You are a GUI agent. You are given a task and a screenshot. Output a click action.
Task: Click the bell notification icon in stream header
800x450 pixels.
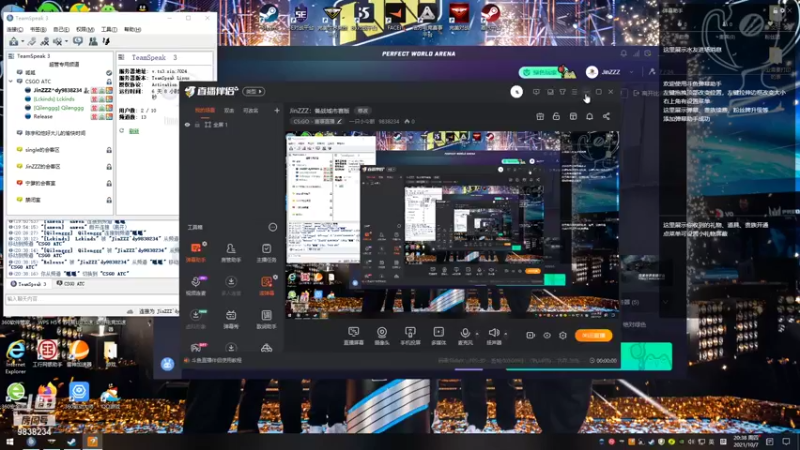pos(589,116)
